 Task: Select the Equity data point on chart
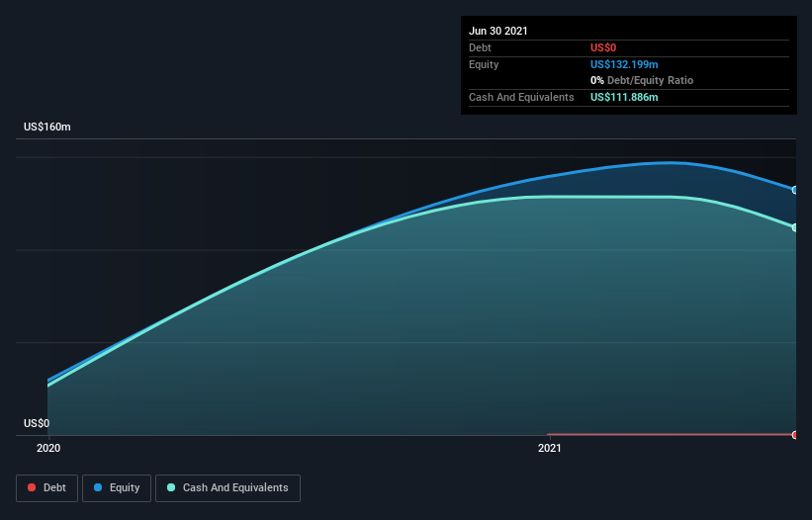click(795, 190)
